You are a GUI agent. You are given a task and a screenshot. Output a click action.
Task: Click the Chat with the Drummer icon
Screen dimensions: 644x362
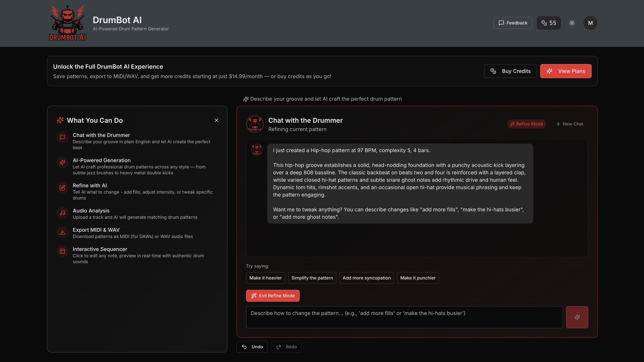click(x=62, y=137)
